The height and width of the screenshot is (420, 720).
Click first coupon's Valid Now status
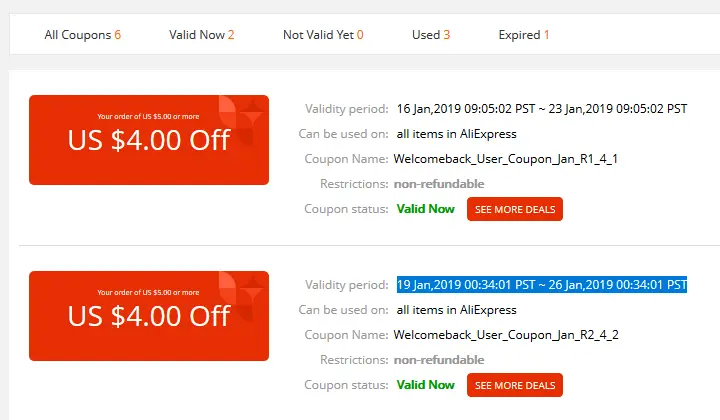pos(426,209)
